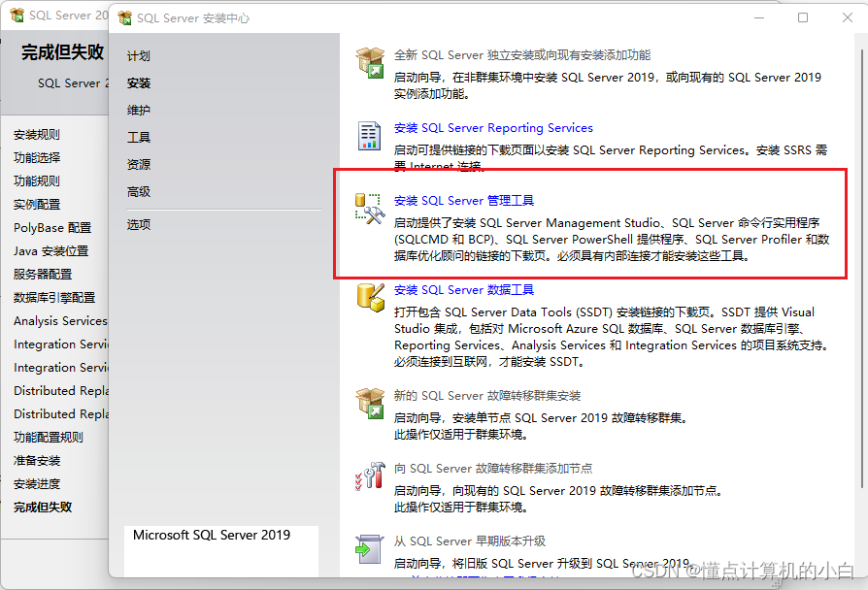Click 安装规则 step in background setup window
The width and height of the screenshot is (868, 590).
37,135
